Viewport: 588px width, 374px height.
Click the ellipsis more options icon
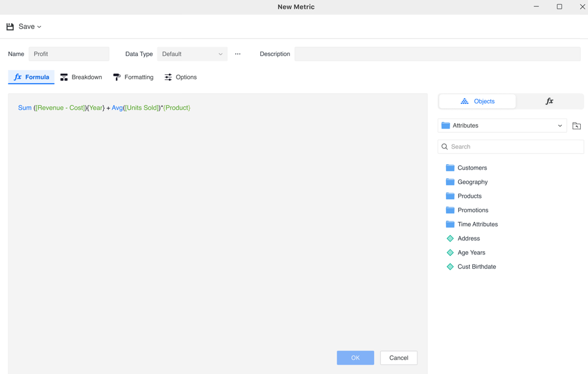click(x=238, y=54)
